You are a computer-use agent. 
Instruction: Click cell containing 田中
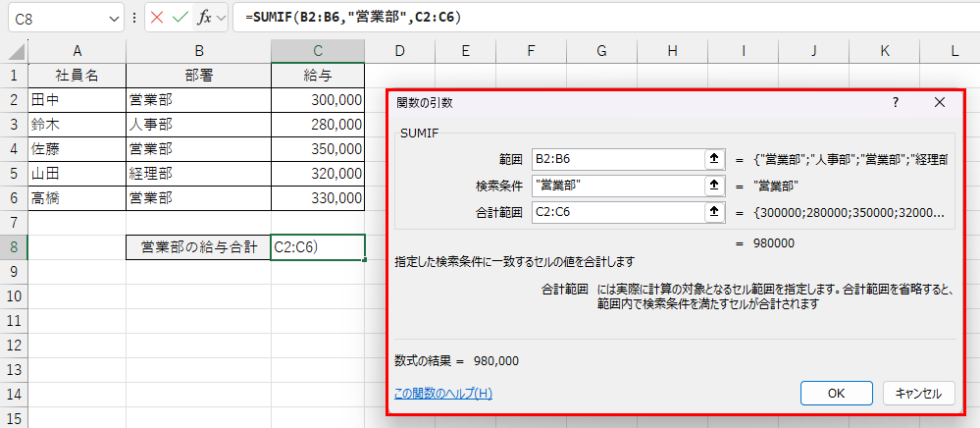77,100
